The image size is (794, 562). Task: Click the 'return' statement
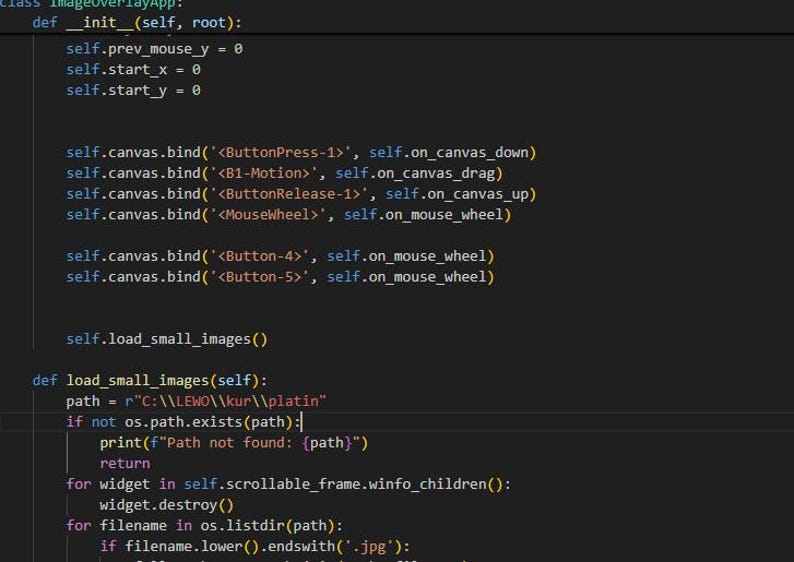[x=125, y=464]
